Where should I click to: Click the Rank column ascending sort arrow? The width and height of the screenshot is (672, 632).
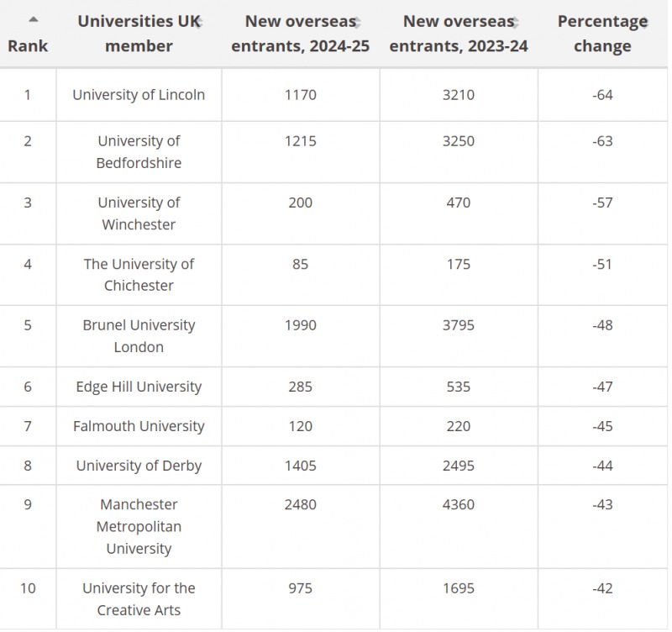(x=33, y=18)
